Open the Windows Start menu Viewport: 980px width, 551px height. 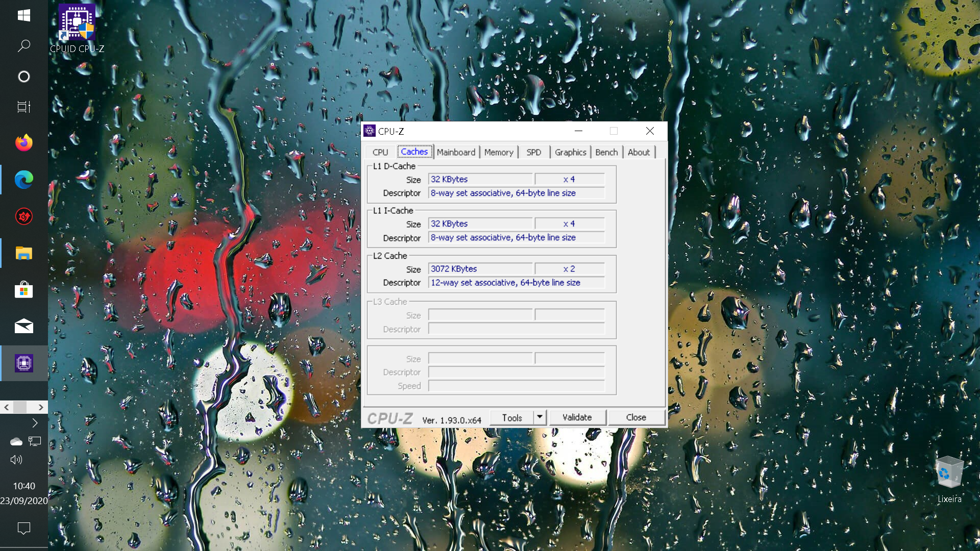click(x=24, y=15)
